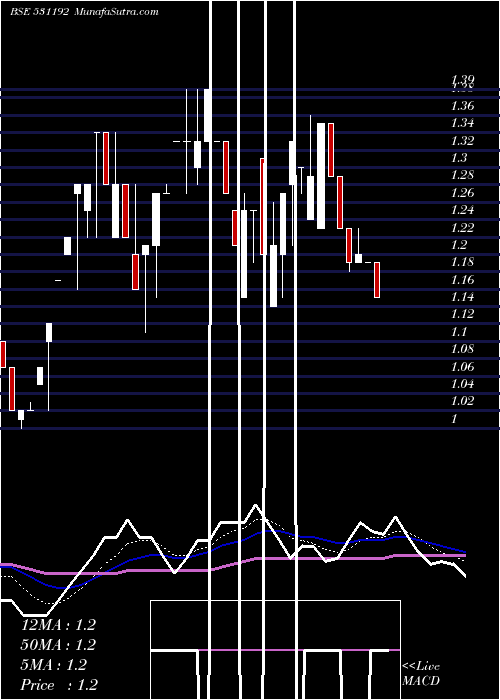
Task: Select the 1.18 price axis label
Action: (462, 262)
